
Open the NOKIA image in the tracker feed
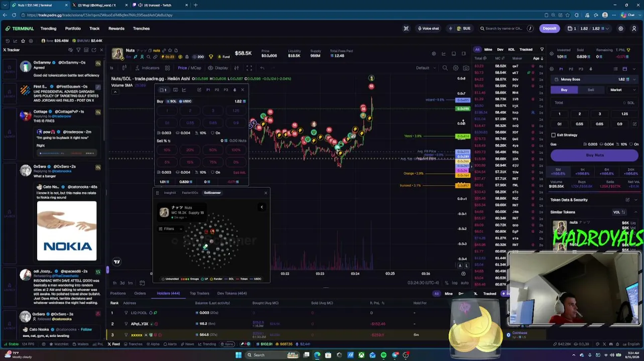(x=67, y=231)
